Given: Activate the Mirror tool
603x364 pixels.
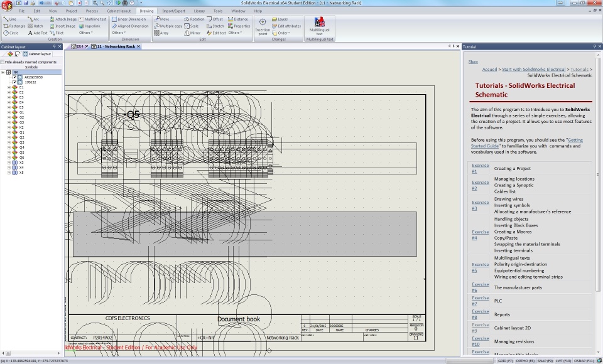Looking at the screenshot, I should (192, 33).
